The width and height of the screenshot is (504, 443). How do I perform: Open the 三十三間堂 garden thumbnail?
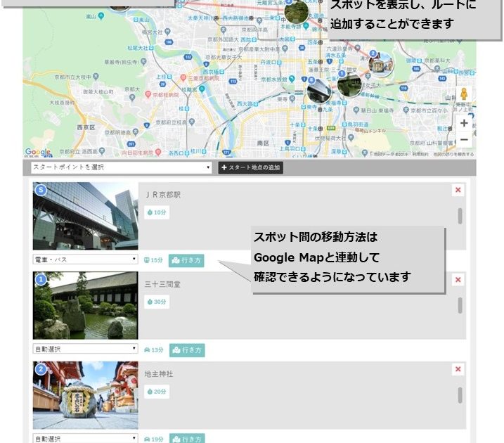(85, 306)
